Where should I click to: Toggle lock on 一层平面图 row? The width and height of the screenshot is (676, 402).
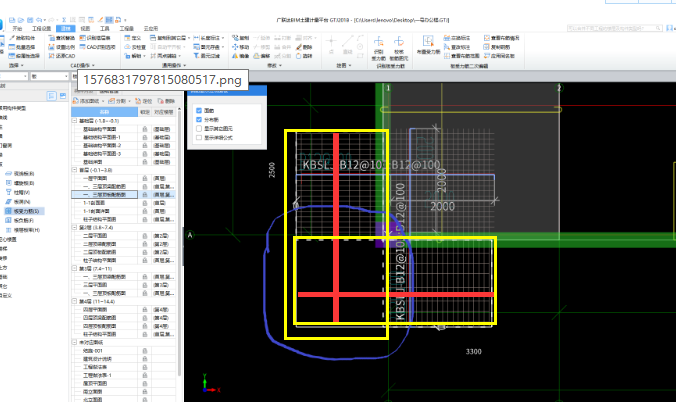pos(145,178)
